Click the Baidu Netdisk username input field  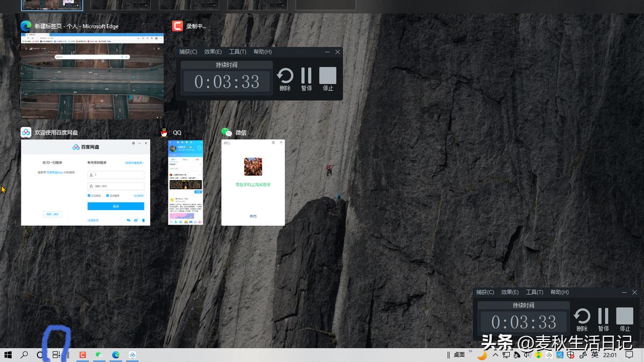click(x=116, y=175)
